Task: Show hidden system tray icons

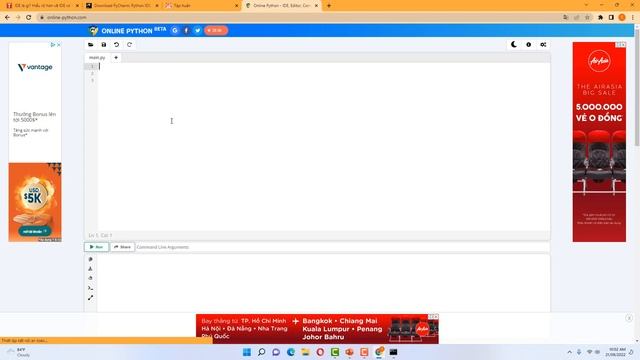Action: (x=569, y=352)
